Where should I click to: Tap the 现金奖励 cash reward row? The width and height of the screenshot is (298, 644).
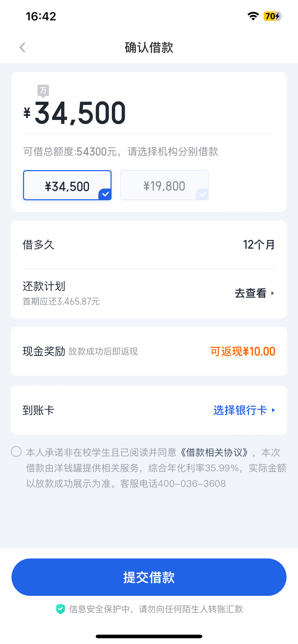[x=149, y=351]
